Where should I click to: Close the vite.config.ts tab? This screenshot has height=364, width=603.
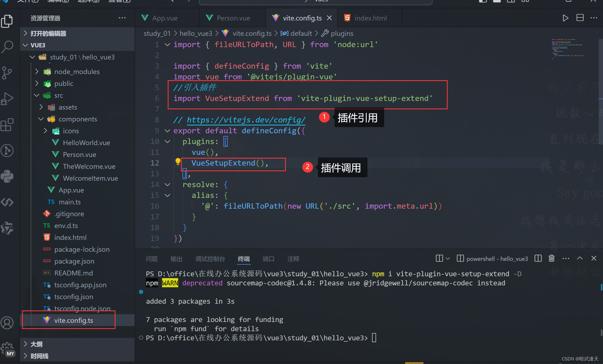click(x=329, y=18)
